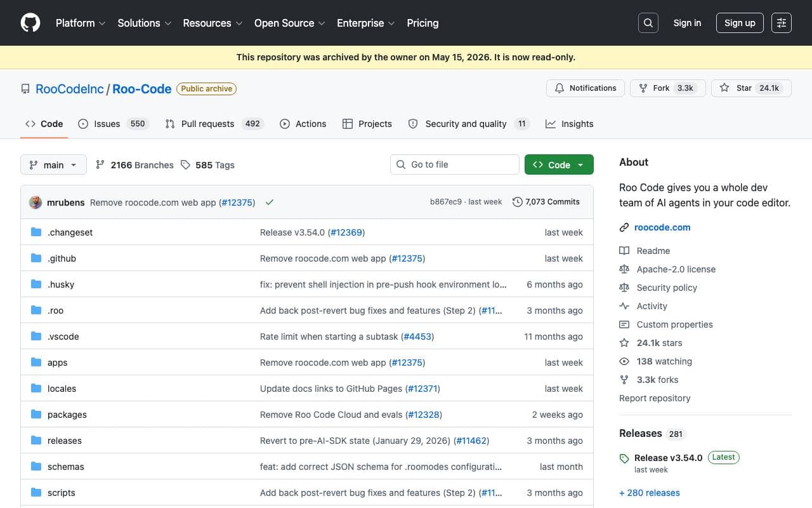Focus the Go to file field
The height and width of the screenshot is (508, 812).
455,164
